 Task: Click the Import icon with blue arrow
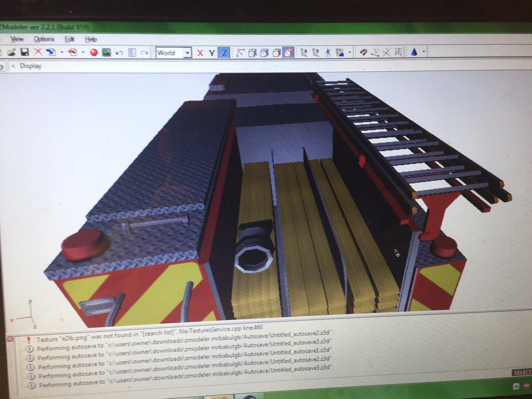[x=51, y=52]
